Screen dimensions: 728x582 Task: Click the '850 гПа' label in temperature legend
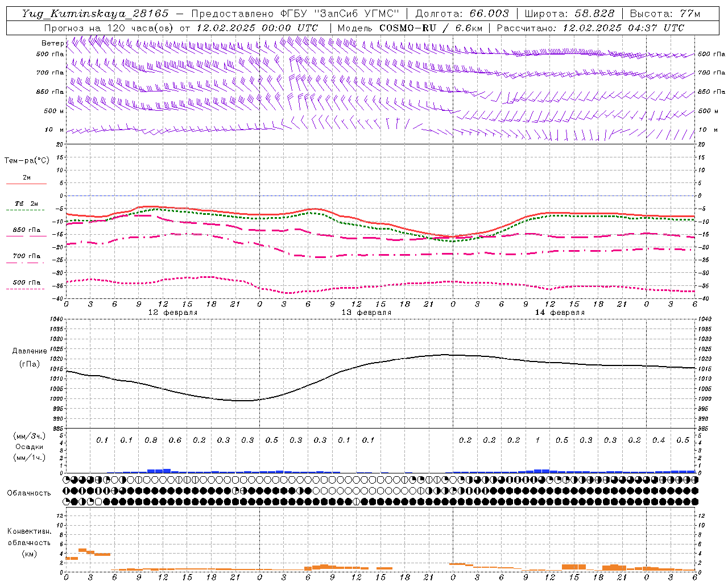coord(27,230)
